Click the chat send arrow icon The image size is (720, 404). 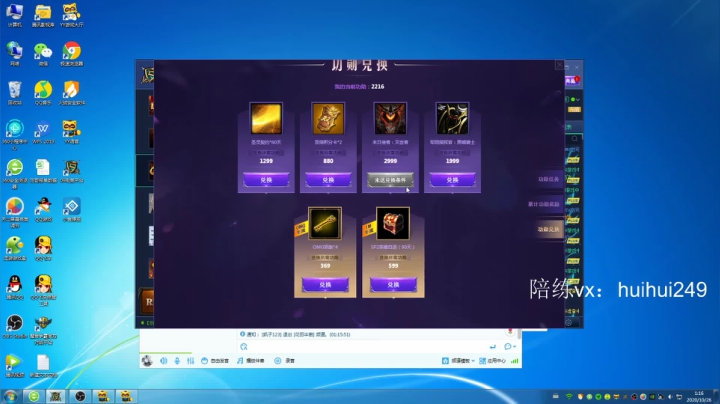pyautogui.click(x=493, y=347)
